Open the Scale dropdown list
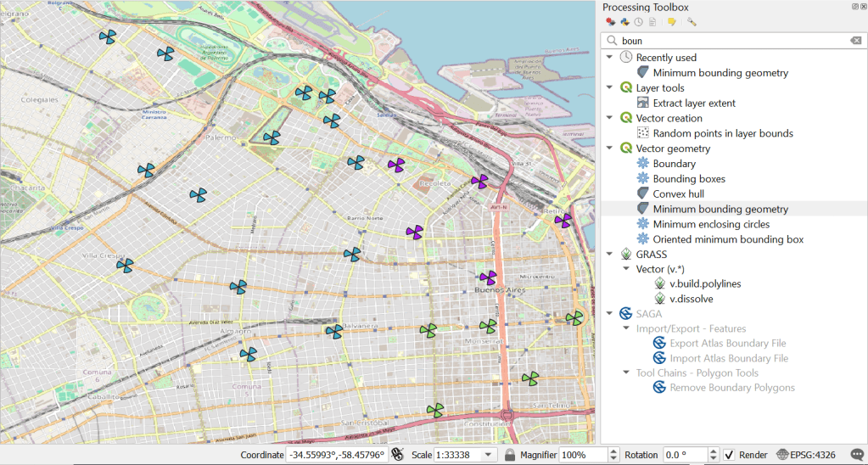Image resolution: width=868 pixels, height=465 pixels. [x=488, y=455]
